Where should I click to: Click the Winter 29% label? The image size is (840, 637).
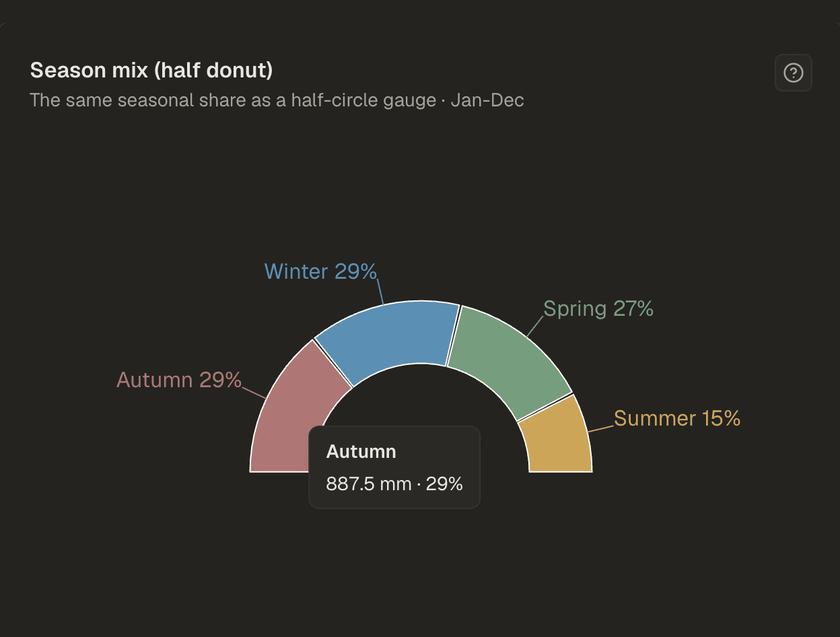point(320,271)
